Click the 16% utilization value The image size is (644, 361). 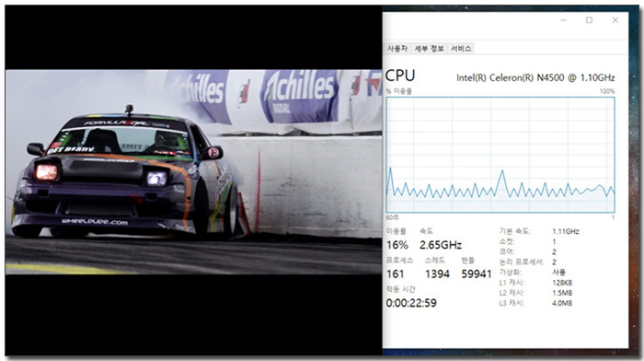(397, 245)
